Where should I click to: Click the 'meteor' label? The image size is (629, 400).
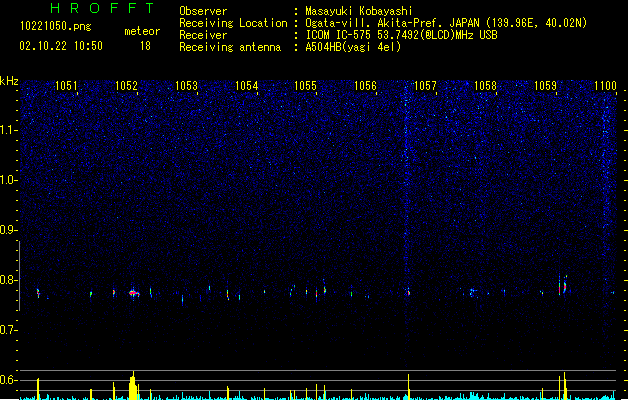pos(142,31)
